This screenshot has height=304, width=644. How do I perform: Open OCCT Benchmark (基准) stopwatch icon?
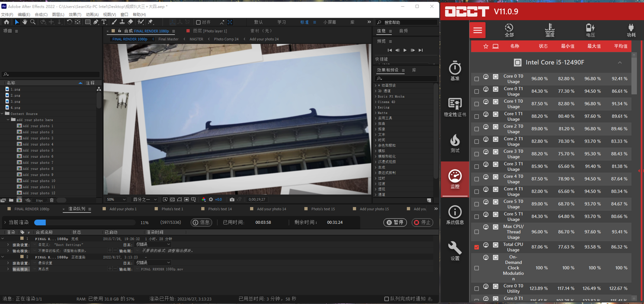(455, 71)
